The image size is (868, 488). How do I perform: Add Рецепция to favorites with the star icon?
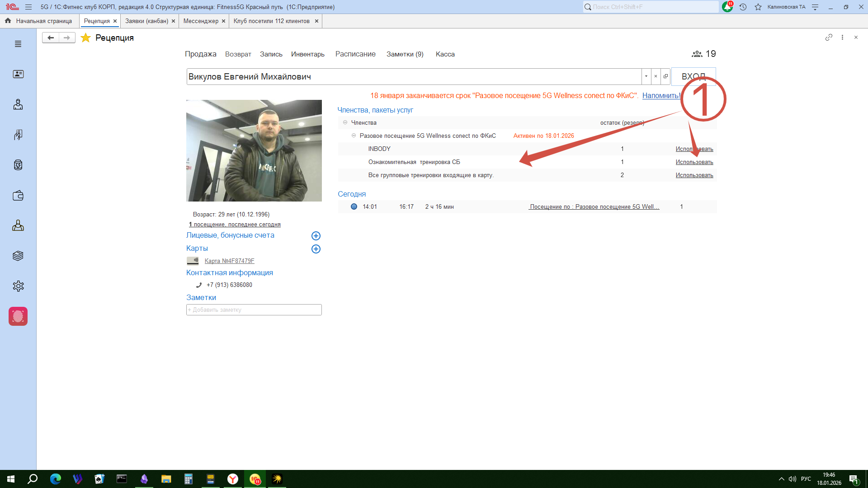pyautogui.click(x=85, y=38)
